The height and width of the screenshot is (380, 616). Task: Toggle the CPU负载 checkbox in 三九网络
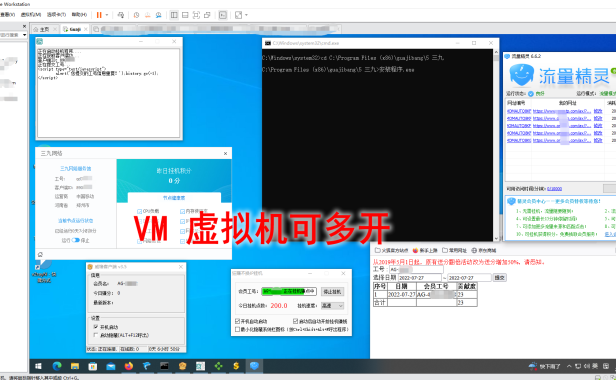[139, 211]
